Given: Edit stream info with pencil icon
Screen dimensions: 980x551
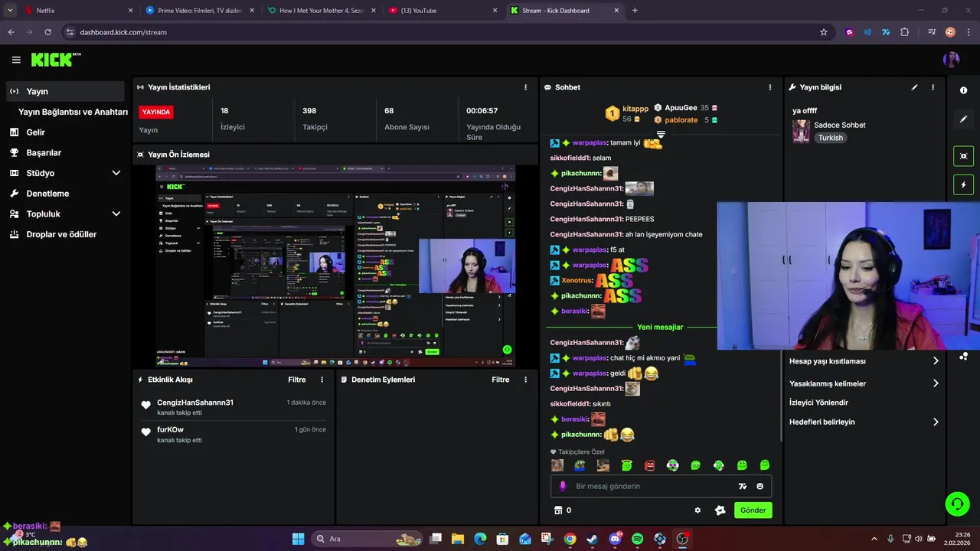Looking at the screenshot, I should 914,87.
